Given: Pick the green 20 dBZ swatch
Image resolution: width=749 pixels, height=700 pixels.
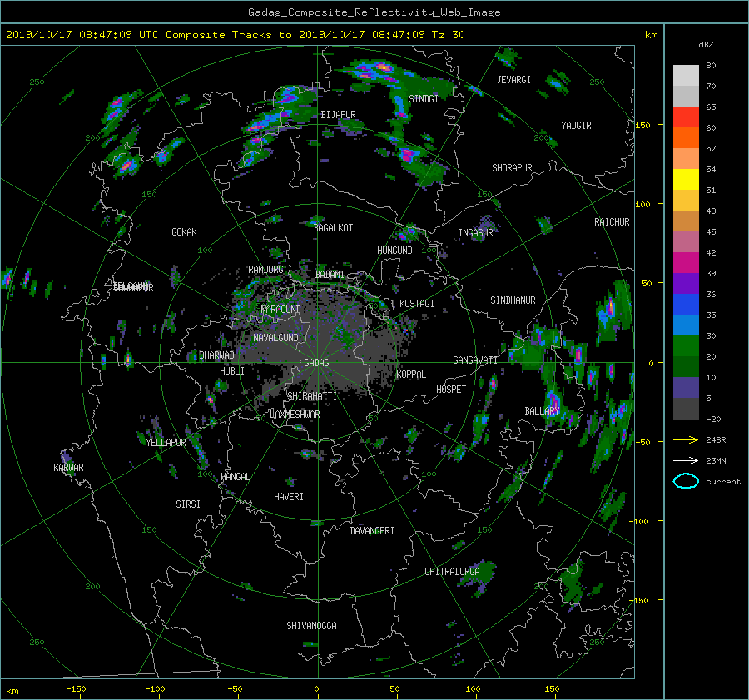Looking at the screenshot, I should (x=686, y=346).
